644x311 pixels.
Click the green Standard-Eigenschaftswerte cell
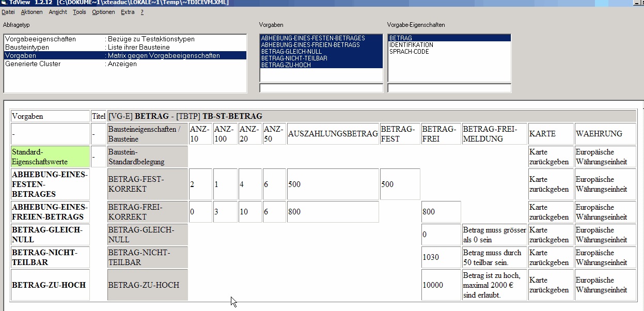(50, 157)
